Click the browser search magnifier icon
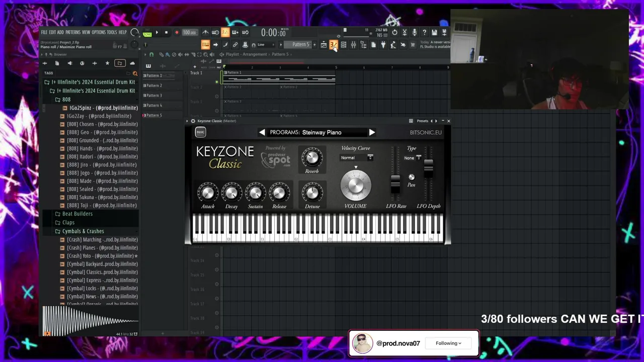644x362 pixels. (x=134, y=73)
